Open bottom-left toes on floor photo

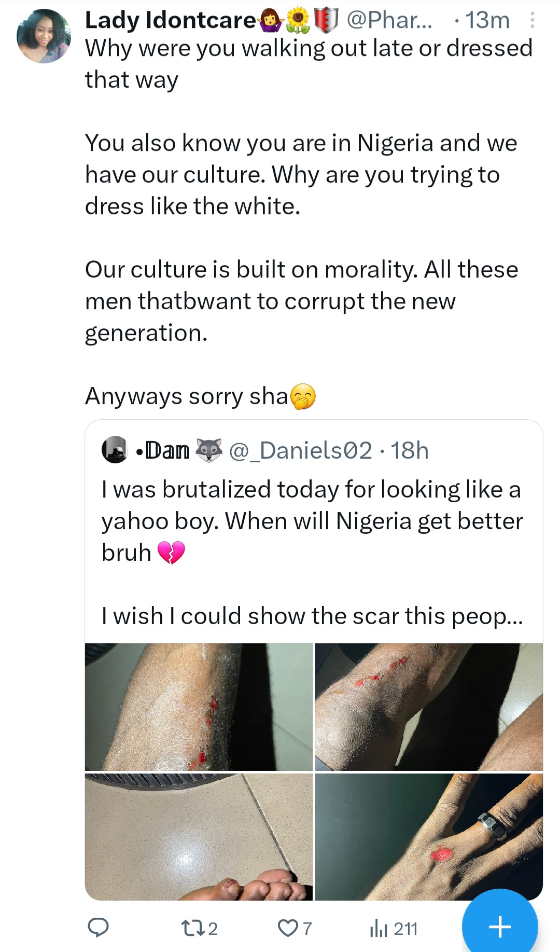[x=199, y=836]
